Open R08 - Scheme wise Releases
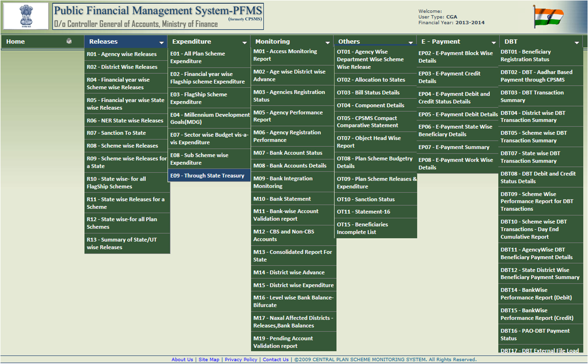 tap(127, 146)
